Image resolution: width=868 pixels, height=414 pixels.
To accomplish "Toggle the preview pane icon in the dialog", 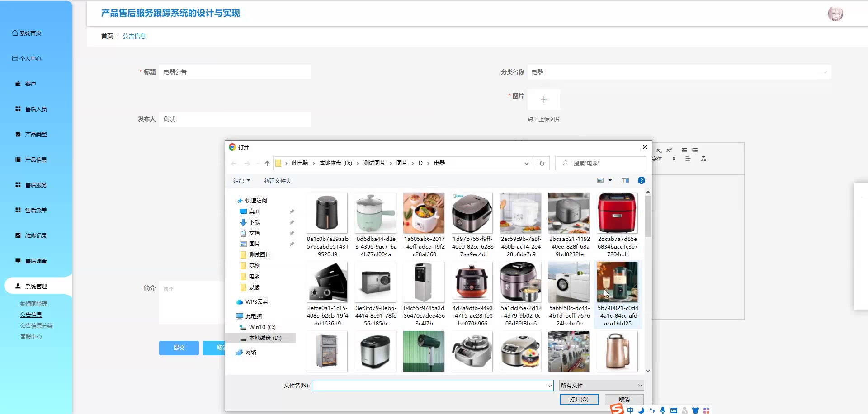I will pos(625,180).
